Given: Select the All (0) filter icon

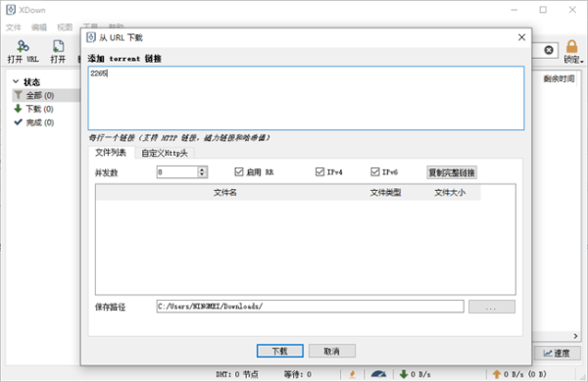Looking at the screenshot, I should (18, 95).
